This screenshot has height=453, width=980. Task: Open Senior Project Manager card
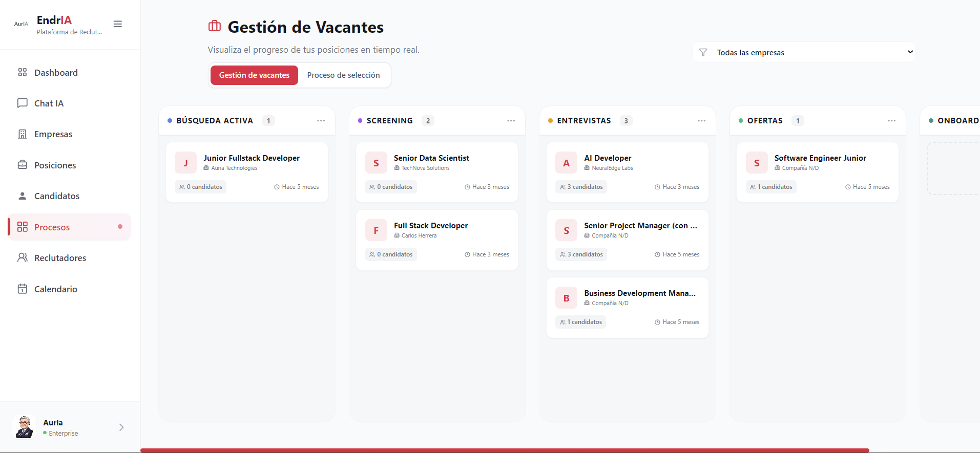pos(628,240)
